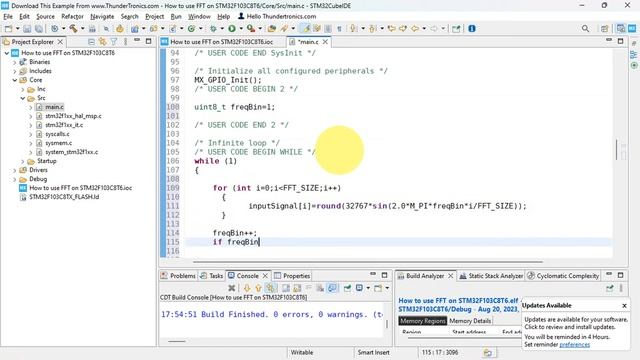640x360 pixels.
Task: Click the Build Analyzer refresh/export icon
Action: (x=609, y=288)
